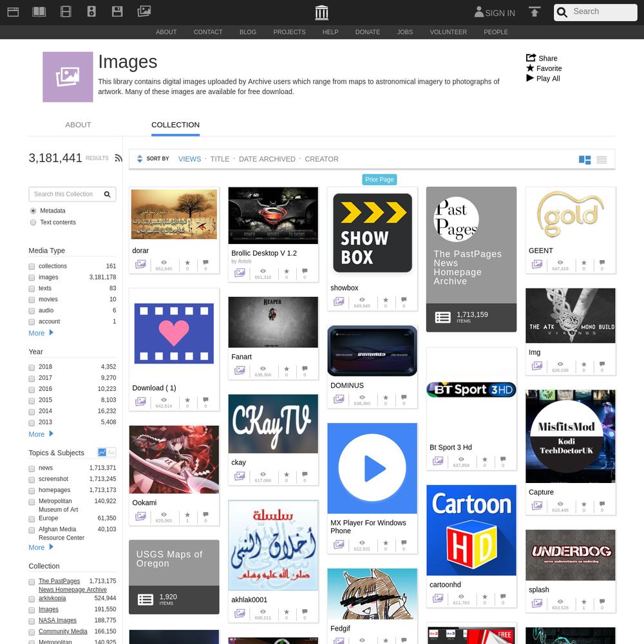Click comment icon on showbox card
Screen dimensions: 644x644
404,300
